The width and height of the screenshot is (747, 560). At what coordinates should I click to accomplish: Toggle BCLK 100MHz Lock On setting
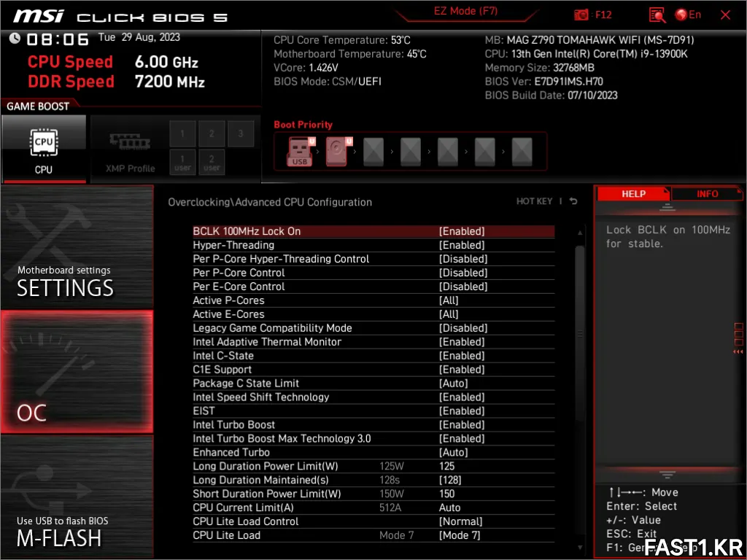[x=373, y=231]
